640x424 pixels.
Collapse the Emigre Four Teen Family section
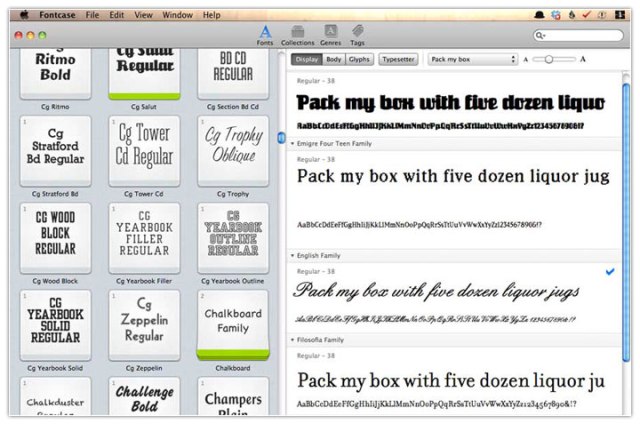click(x=292, y=144)
